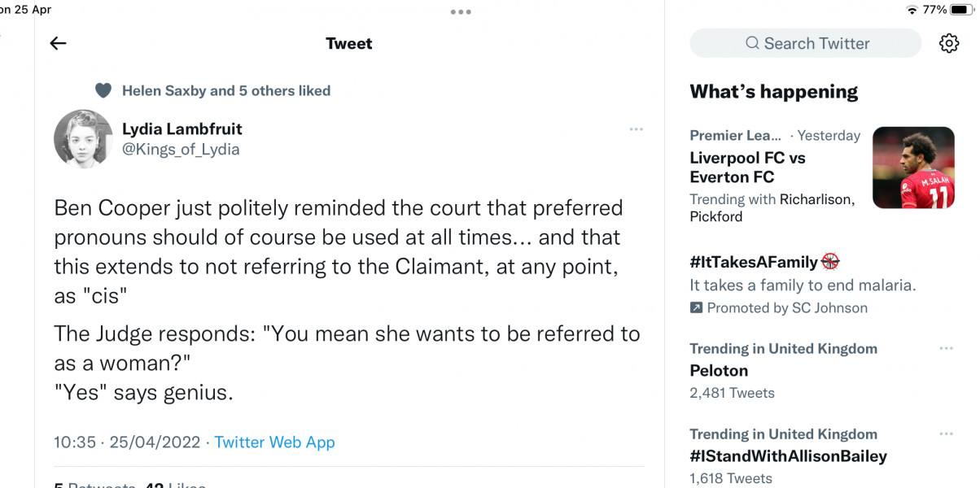Expand the Liverpool FC vs Everton FC trending story
980x488 pixels.
point(747,167)
